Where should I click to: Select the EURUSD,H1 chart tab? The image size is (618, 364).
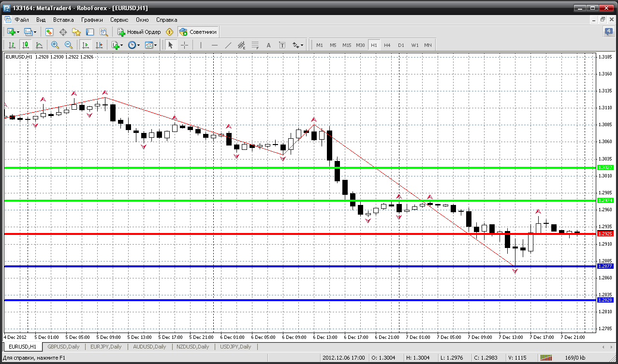pyautogui.click(x=22, y=347)
